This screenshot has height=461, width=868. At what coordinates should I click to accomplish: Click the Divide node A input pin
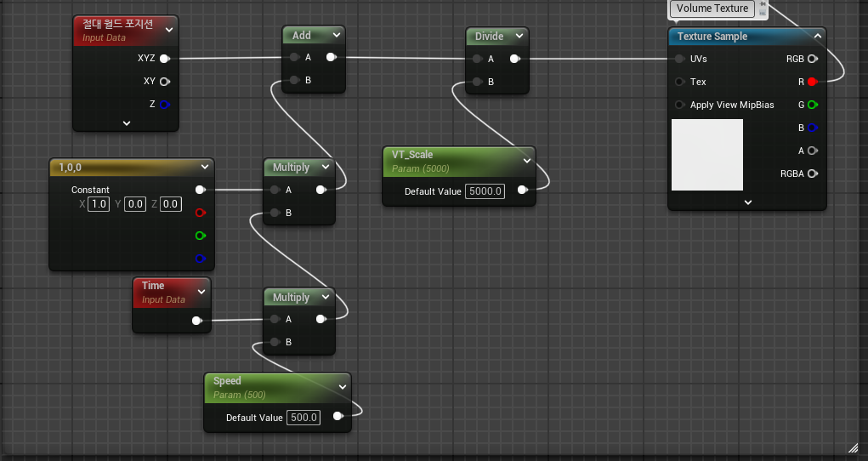pos(477,59)
